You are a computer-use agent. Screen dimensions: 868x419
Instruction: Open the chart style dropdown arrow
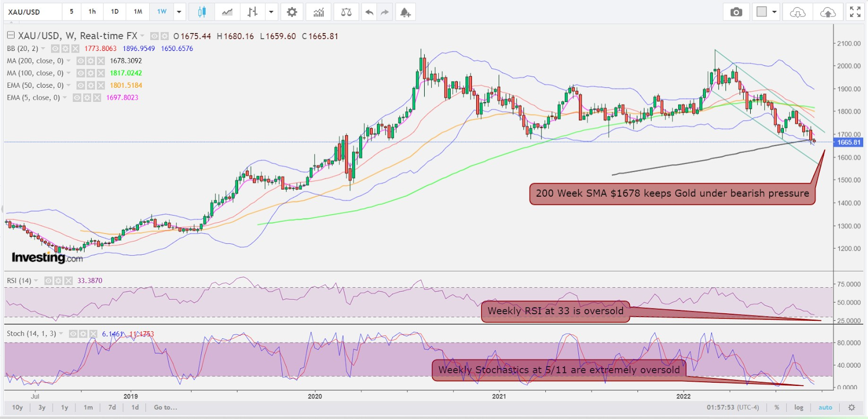271,12
